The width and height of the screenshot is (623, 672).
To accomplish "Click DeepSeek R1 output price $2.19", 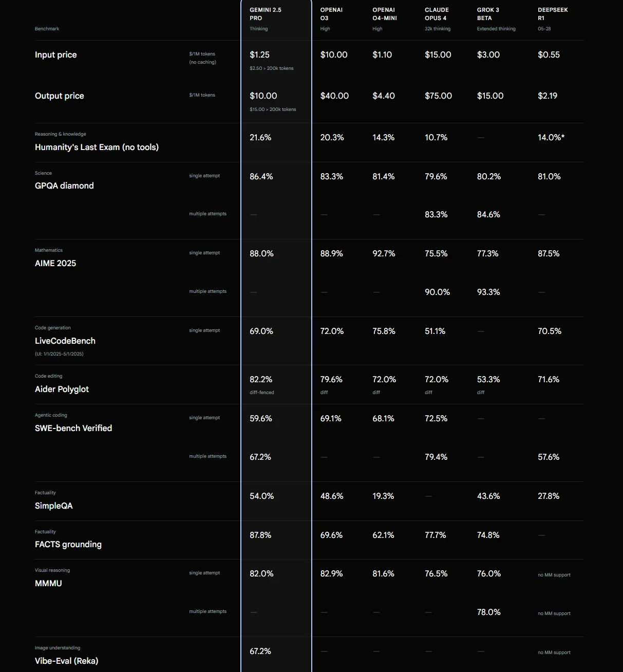I will click(x=548, y=96).
